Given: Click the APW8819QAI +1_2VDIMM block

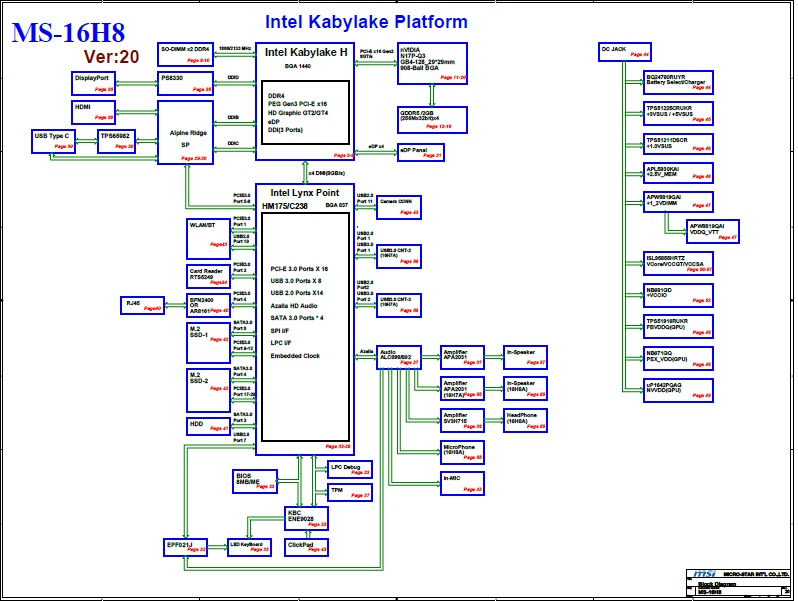Looking at the screenshot, I should [678, 202].
